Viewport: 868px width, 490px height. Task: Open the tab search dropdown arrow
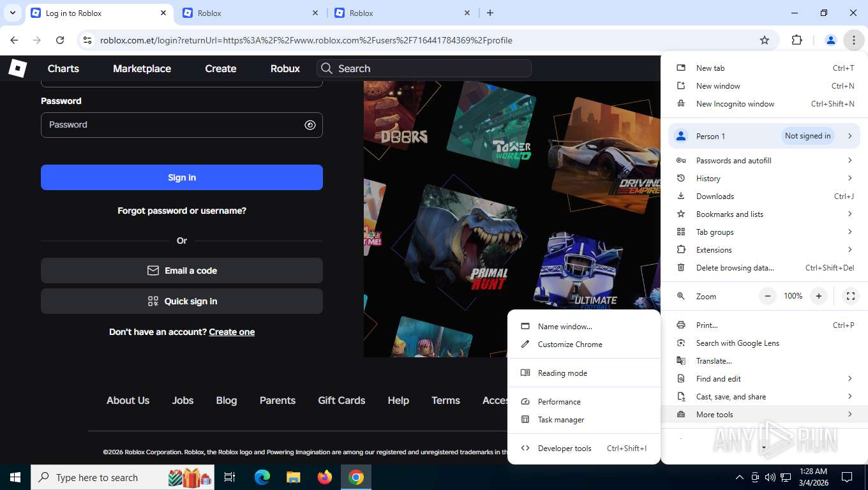(12, 13)
